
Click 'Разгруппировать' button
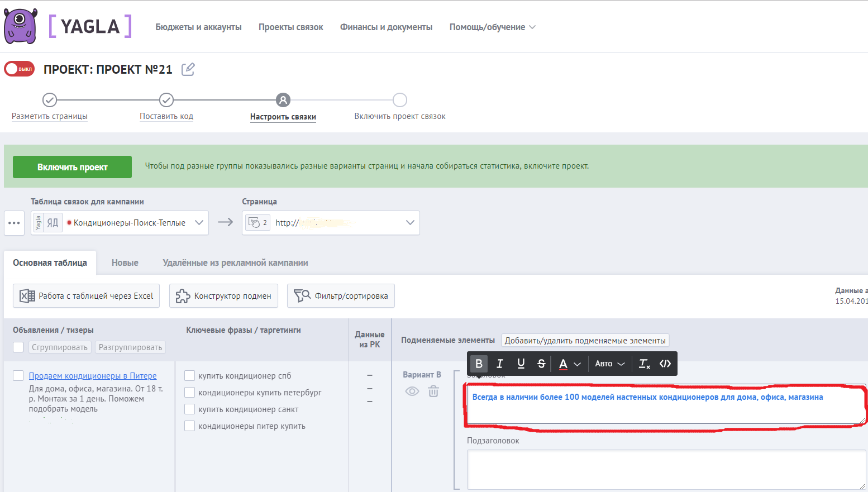pyautogui.click(x=130, y=347)
